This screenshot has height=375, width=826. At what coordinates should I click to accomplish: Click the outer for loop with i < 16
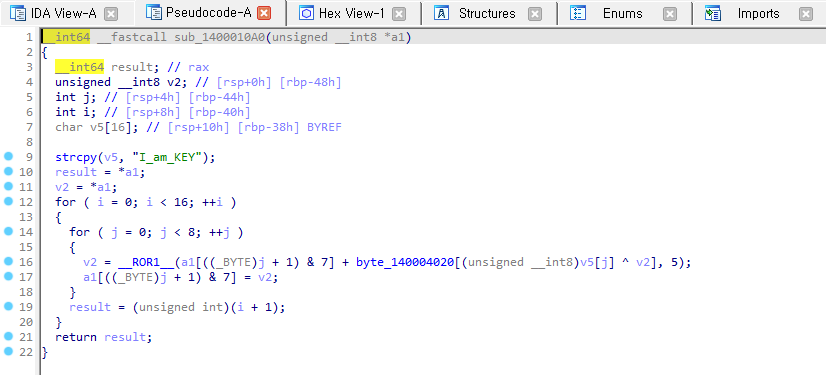[x=146, y=202]
